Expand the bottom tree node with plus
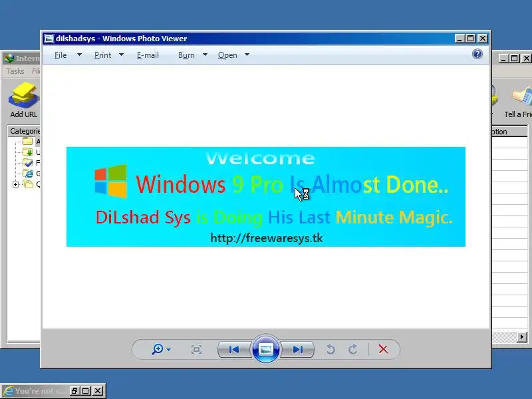Image resolution: width=532 pixels, height=399 pixels. tap(15, 185)
